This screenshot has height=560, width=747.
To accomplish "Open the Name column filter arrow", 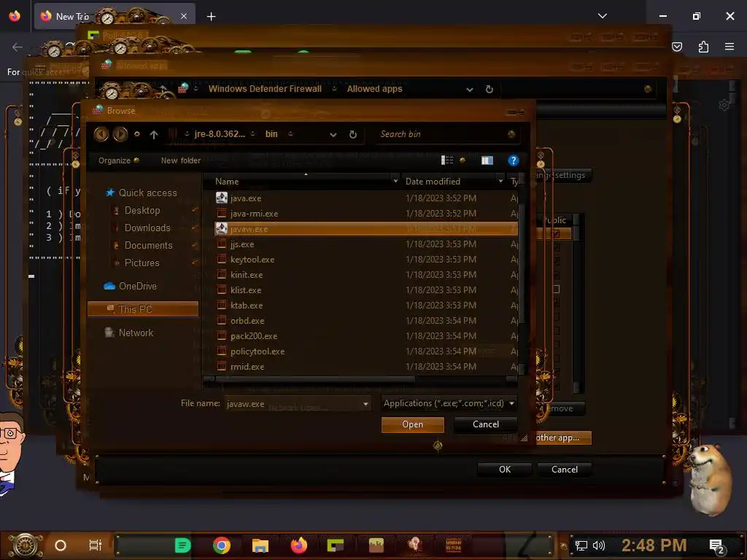I will click(395, 182).
